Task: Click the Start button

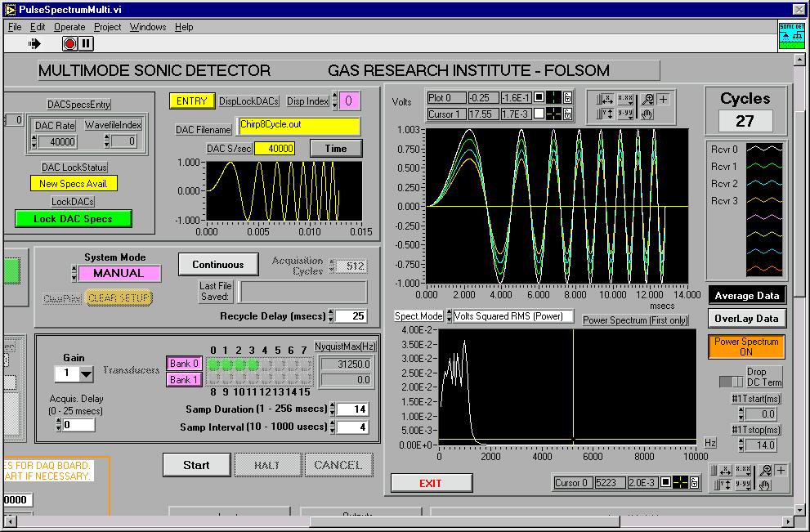Action: (x=196, y=465)
